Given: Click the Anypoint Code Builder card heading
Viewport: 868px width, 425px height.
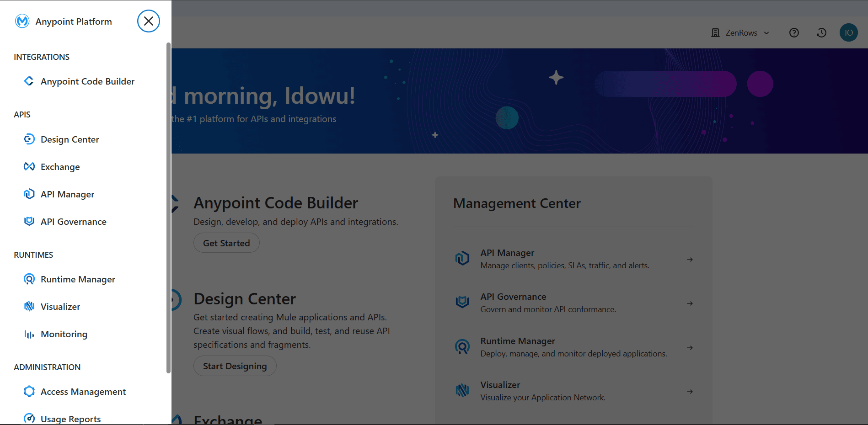Looking at the screenshot, I should tap(276, 203).
